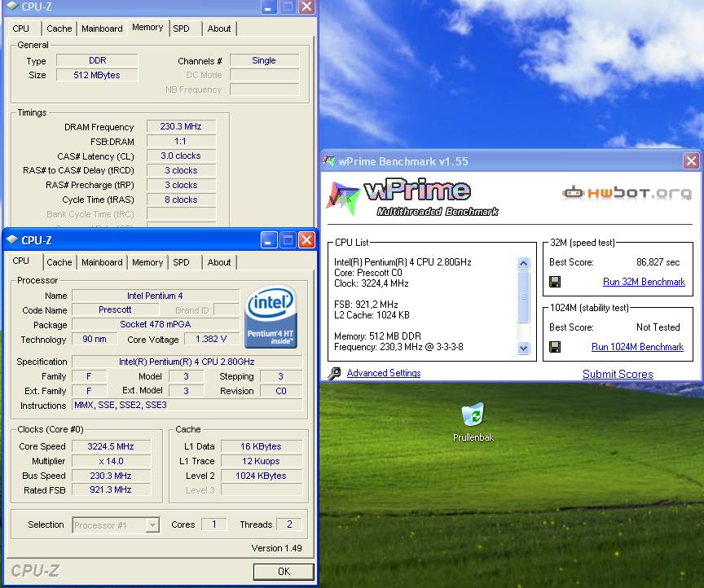
Task: Click the front CPU-Z title bar icon
Action: point(12,239)
